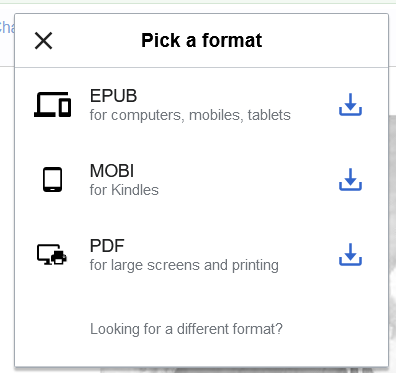Image resolution: width=396 pixels, height=373 pixels.
Task: Click the laptop and phone EPUB icon
Action: [x=52, y=105]
